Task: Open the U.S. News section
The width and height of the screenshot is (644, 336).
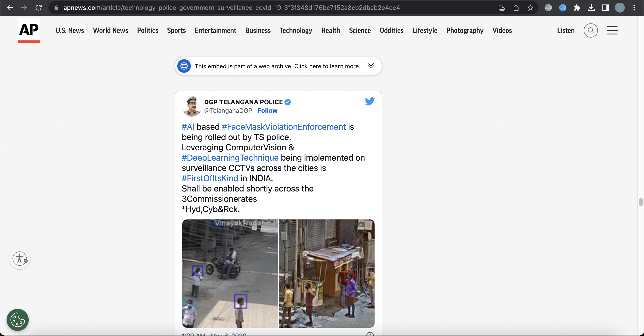Action: [x=70, y=30]
